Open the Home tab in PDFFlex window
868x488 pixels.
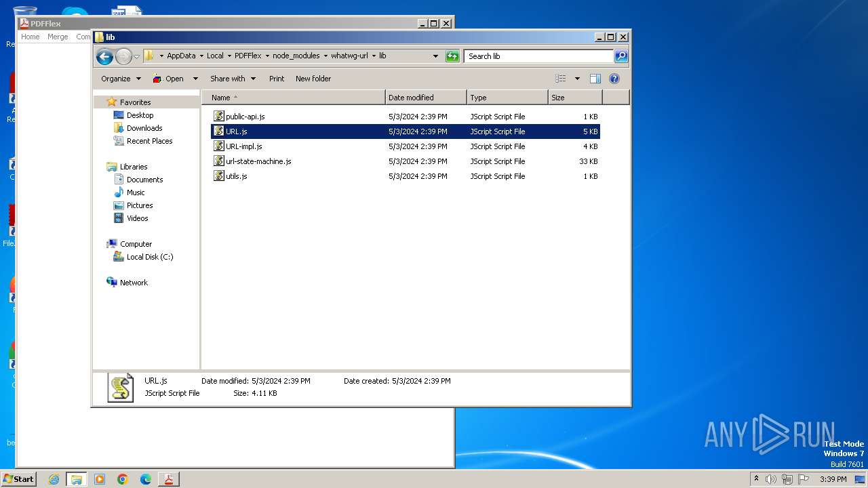coord(30,37)
